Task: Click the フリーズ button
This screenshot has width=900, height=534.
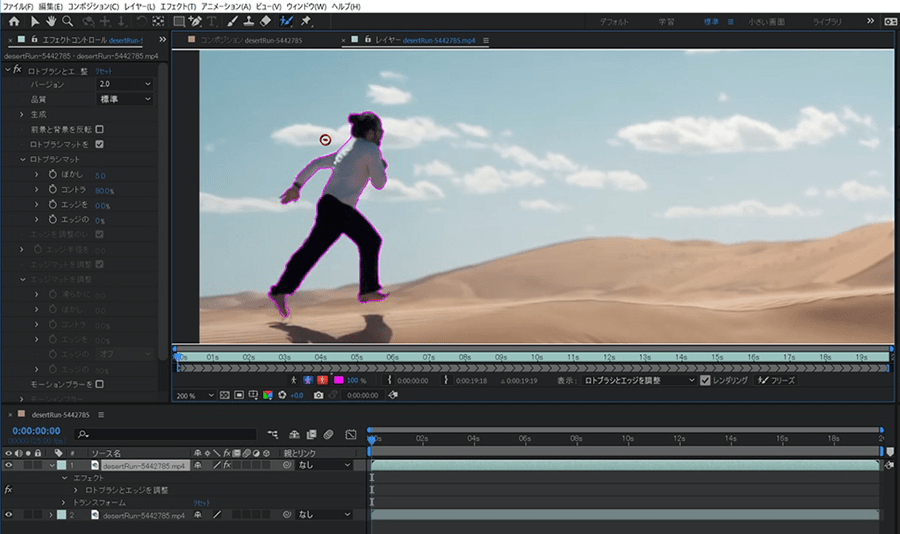Action: (777, 380)
